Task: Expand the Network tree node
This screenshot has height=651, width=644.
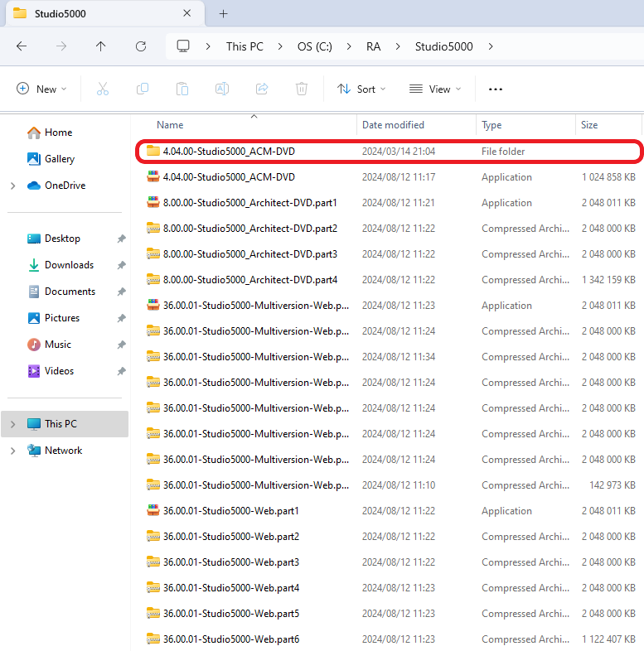Action: click(13, 451)
